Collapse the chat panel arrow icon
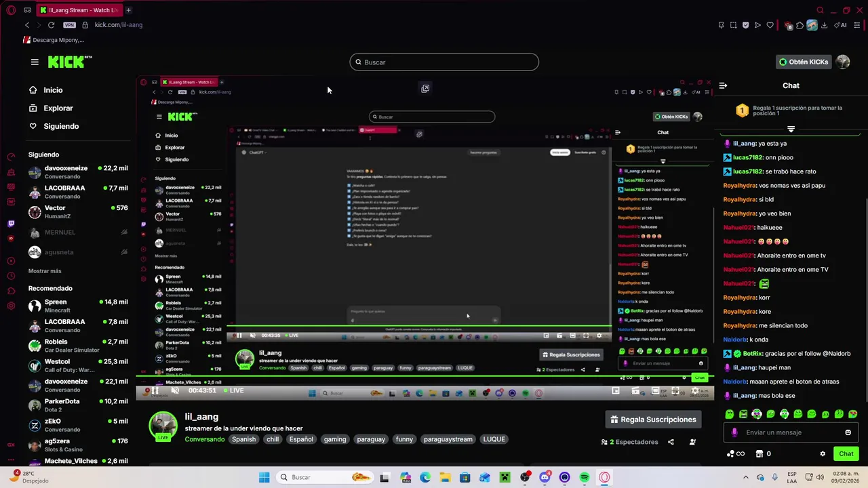 tap(723, 85)
